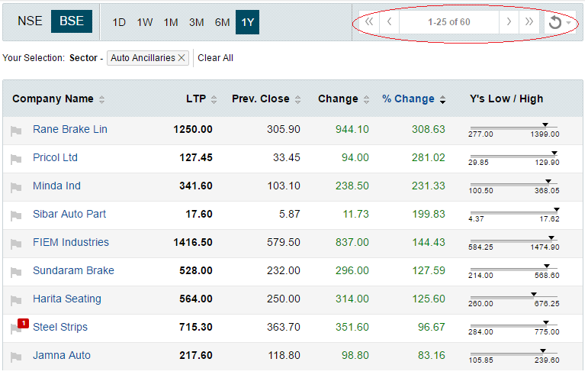
Task: Flag Rane Brake Lin row
Action: pyautogui.click(x=16, y=131)
